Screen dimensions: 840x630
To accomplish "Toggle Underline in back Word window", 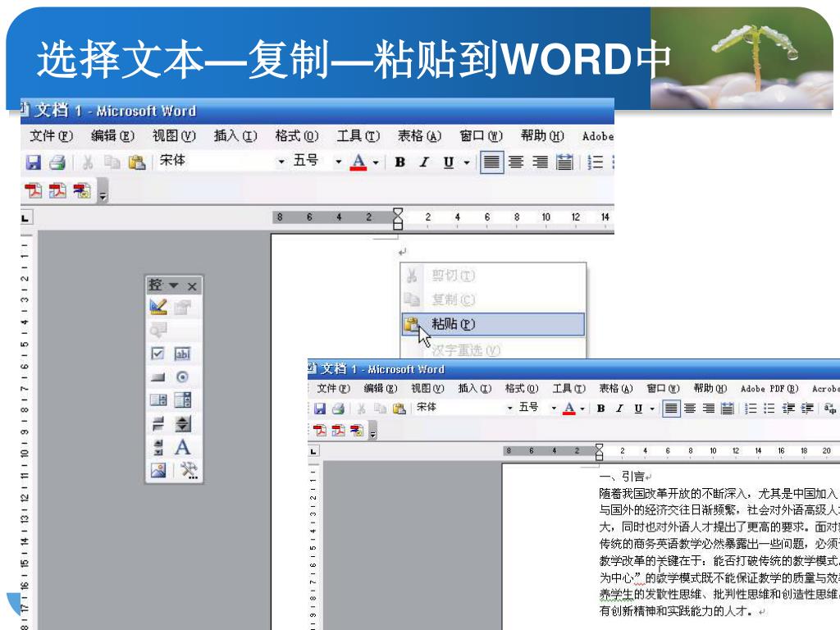I will point(449,162).
